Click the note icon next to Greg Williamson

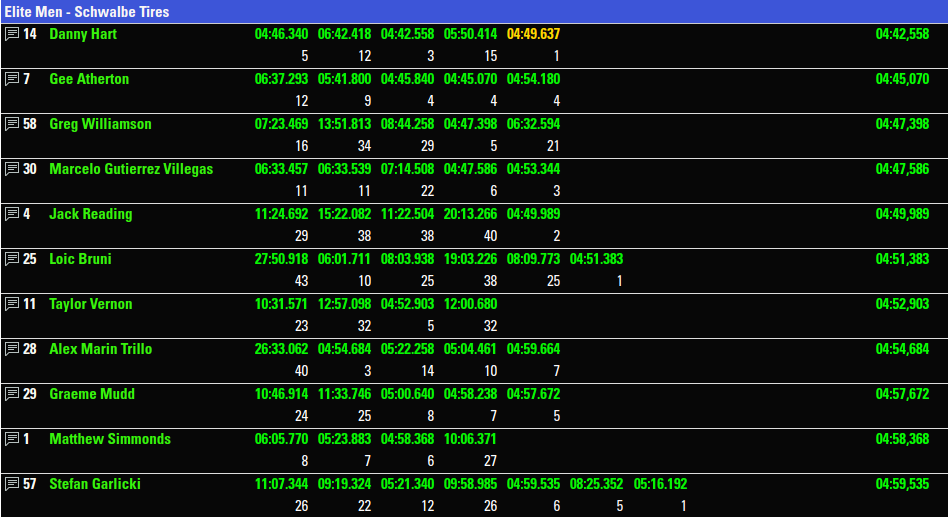(12, 124)
